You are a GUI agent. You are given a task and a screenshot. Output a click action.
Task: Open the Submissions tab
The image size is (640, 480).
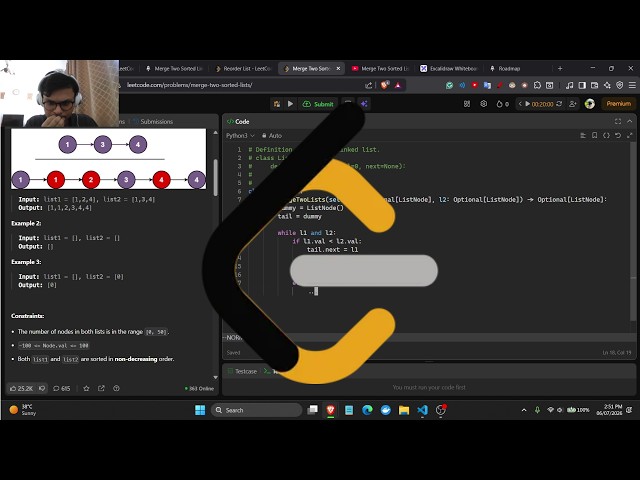point(153,122)
